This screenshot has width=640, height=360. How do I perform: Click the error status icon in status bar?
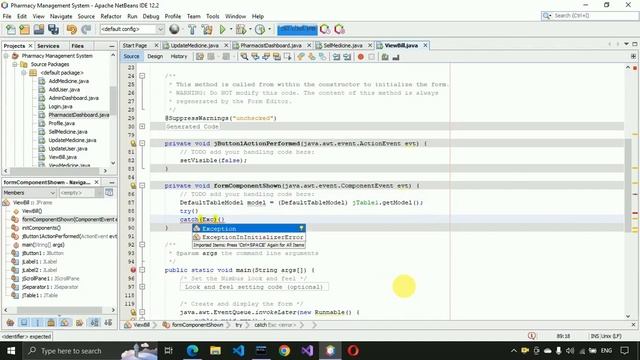531,336
